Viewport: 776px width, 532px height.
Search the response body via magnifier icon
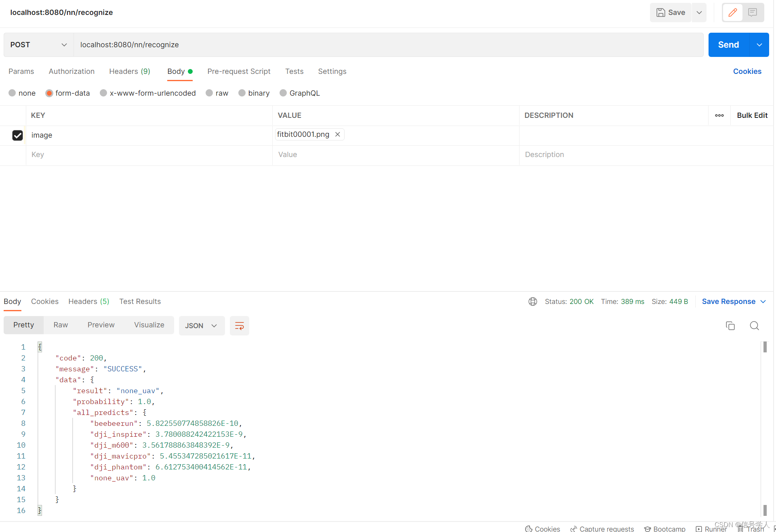point(754,326)
